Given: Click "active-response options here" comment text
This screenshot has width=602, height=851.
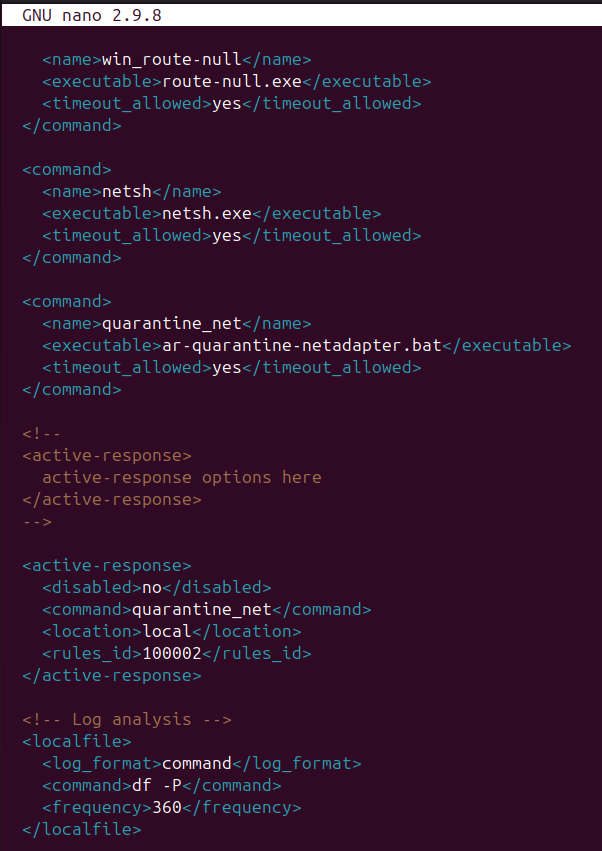Looking at the screenshot, I should 181,477.
